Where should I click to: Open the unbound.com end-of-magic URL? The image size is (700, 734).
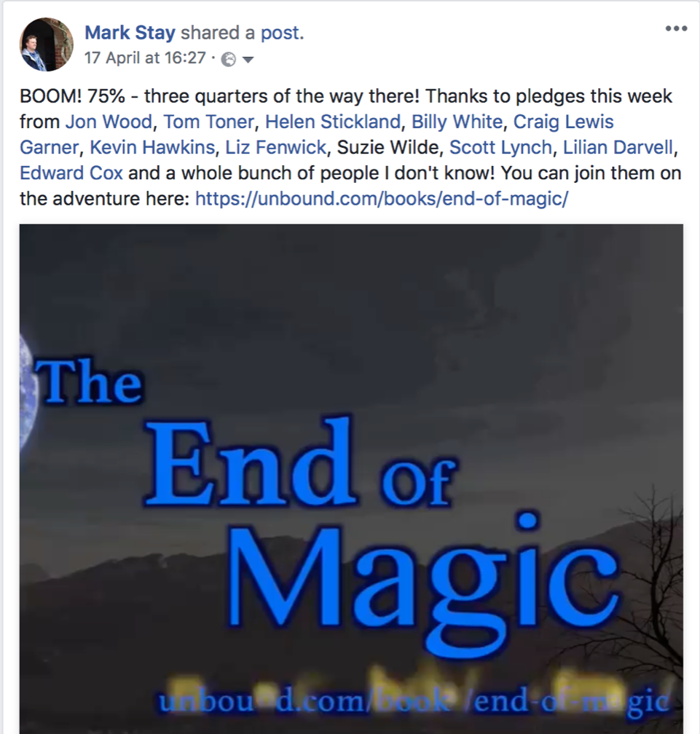[382, 199]
